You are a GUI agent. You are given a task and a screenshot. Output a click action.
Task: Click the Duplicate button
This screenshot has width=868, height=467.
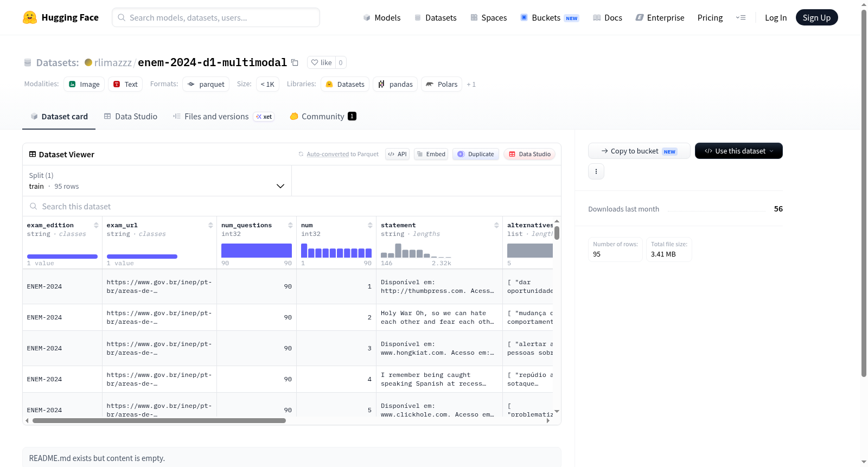(x=476, y=154)
